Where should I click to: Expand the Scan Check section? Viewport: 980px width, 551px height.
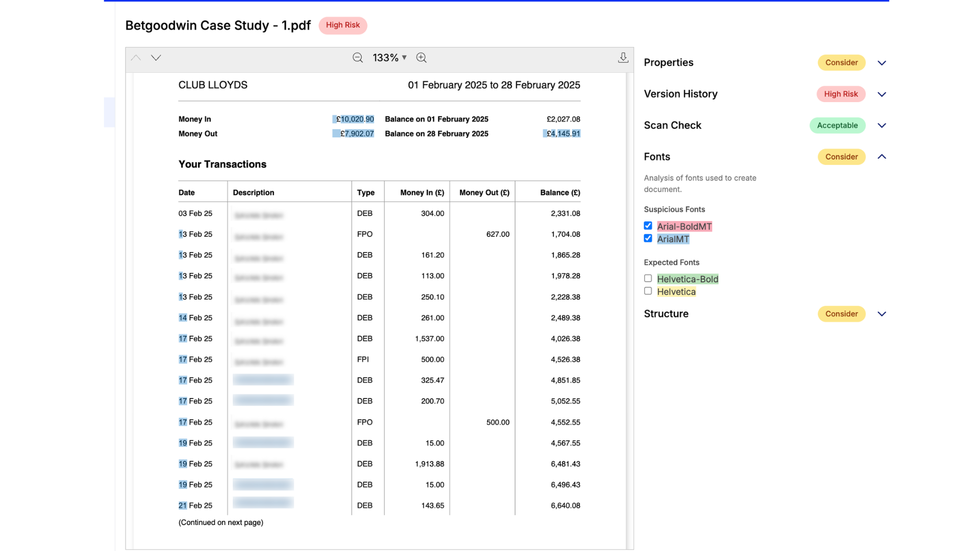[x=881, y=126]
